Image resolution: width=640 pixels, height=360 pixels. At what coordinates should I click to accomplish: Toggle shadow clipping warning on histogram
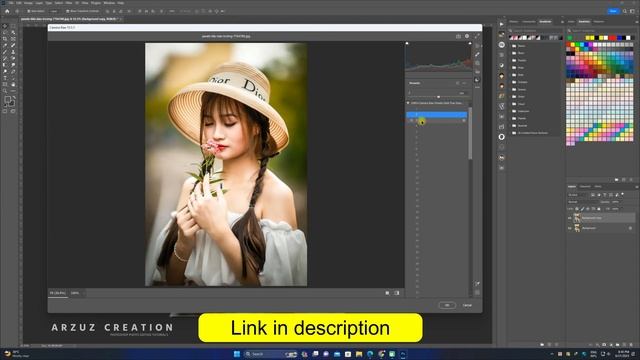pyautogui.click(x=407, y=43)
